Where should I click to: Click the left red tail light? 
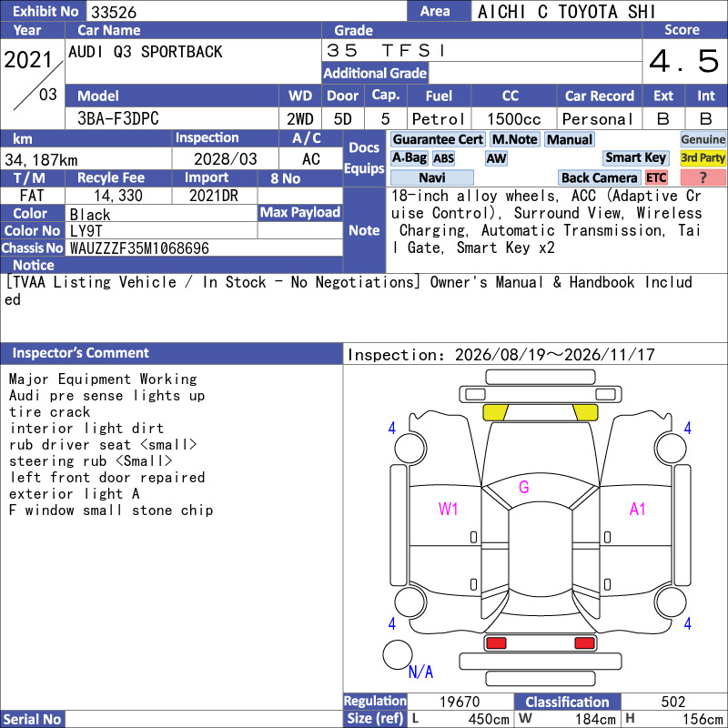tap(495, 643)
